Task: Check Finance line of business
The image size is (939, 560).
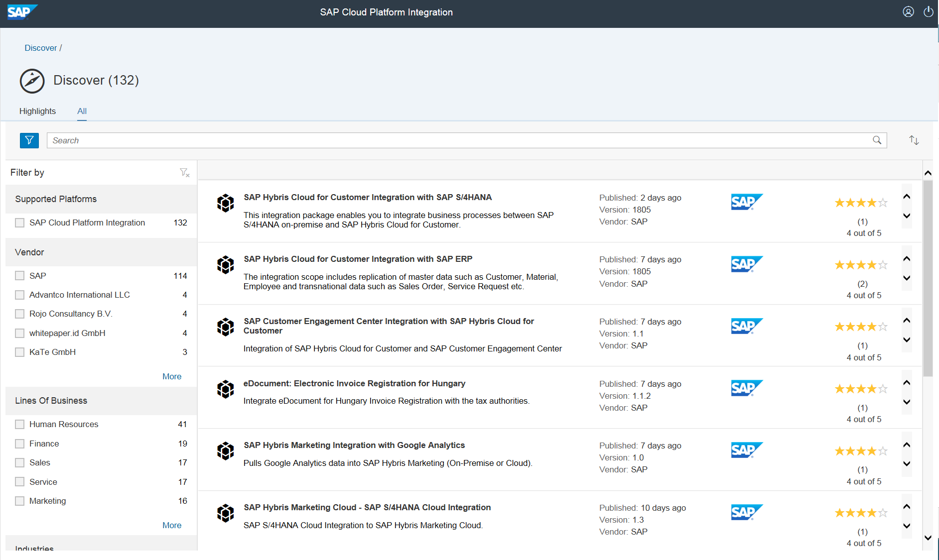Action: tap(20, 444)
